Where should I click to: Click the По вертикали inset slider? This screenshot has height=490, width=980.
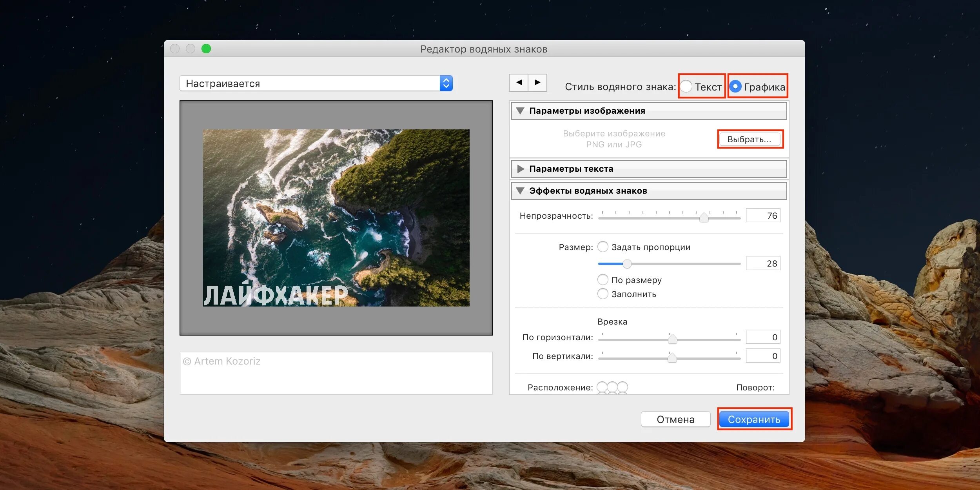coord(669,358)
